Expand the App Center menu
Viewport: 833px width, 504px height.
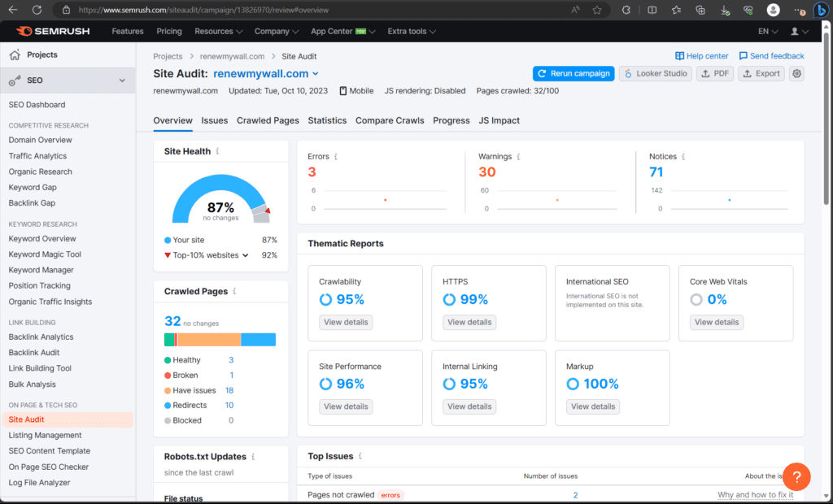point(343,32)
